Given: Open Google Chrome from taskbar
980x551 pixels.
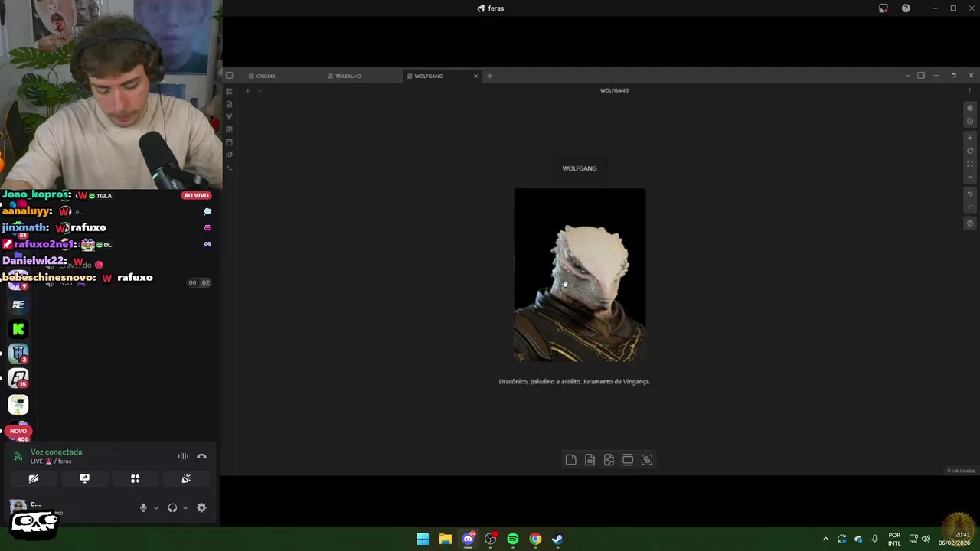Looking at the screenshot, I should 535,539.
